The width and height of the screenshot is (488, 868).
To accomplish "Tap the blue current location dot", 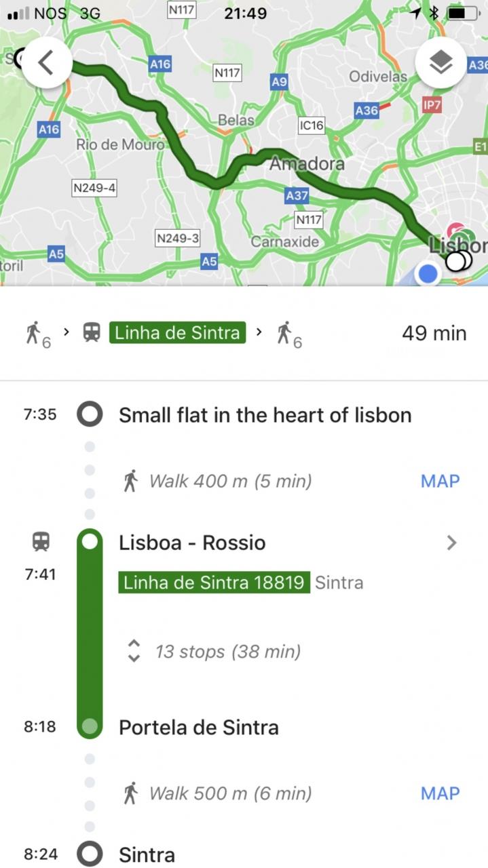I will [x=428, y=274].
